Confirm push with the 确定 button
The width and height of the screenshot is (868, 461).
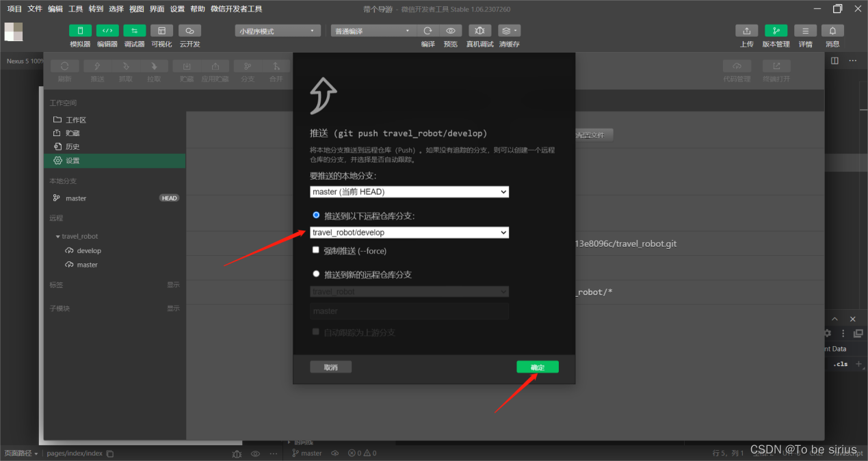coord(538,367)
